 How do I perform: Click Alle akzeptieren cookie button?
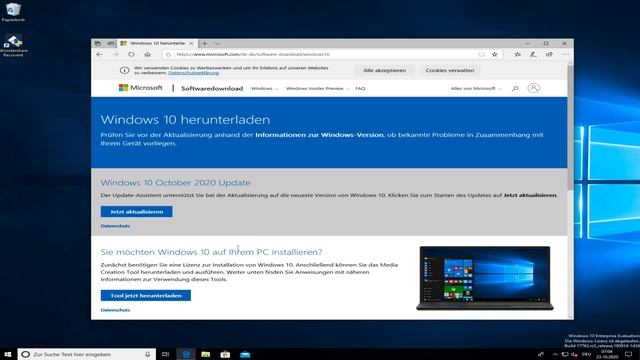pos(384,70)
